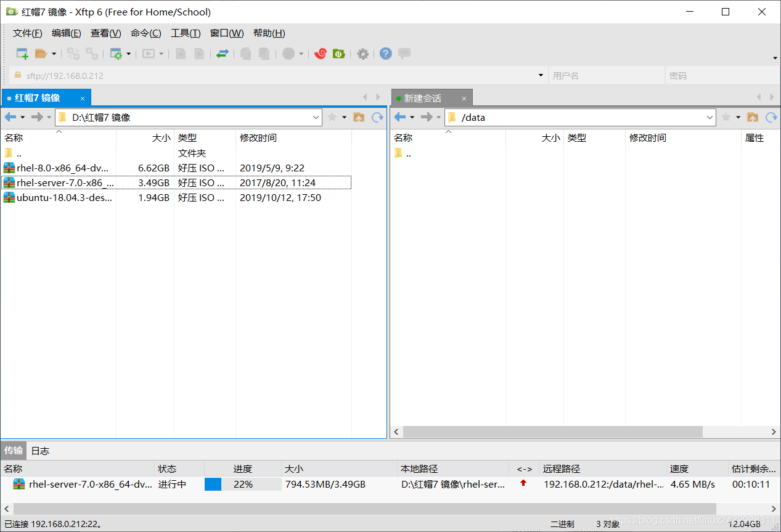Screen dimensions: 781x532
Task: Sort the local pane by 修改时间 column
Action: pyautogui.click(x=293, y=138)
